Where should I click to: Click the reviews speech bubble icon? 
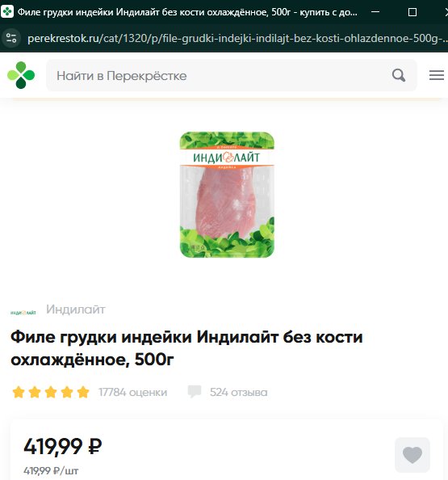[195, 392]
